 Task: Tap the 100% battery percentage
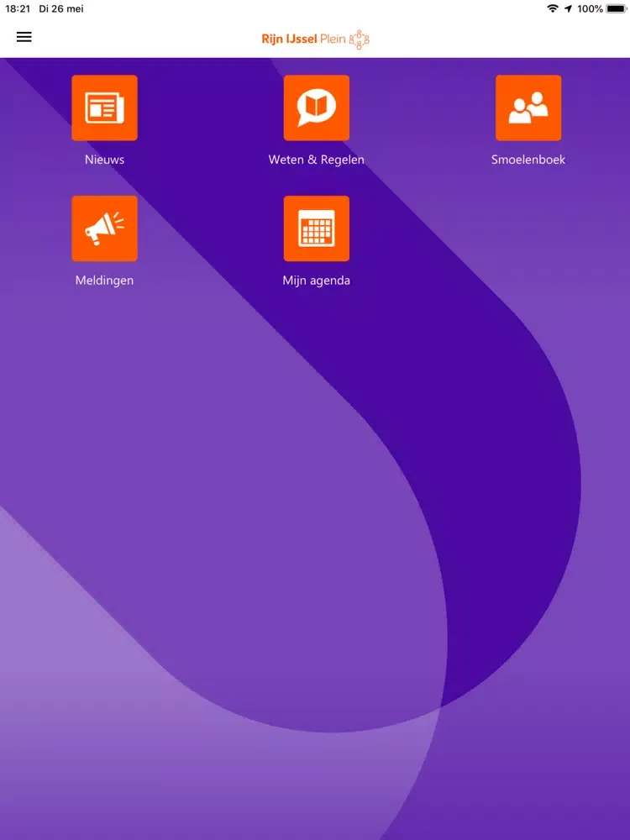click(x=590, y=8)
